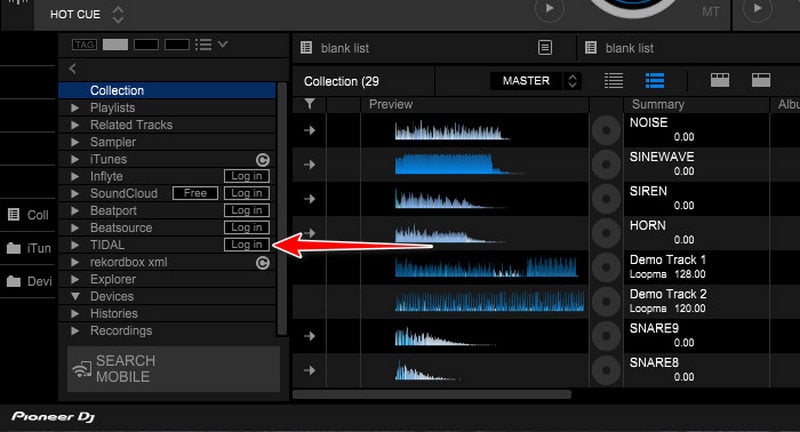Load SINEWAVE track with its arrow icon
The height and width of the screenshot is (432, 800).
coord(310,165)
